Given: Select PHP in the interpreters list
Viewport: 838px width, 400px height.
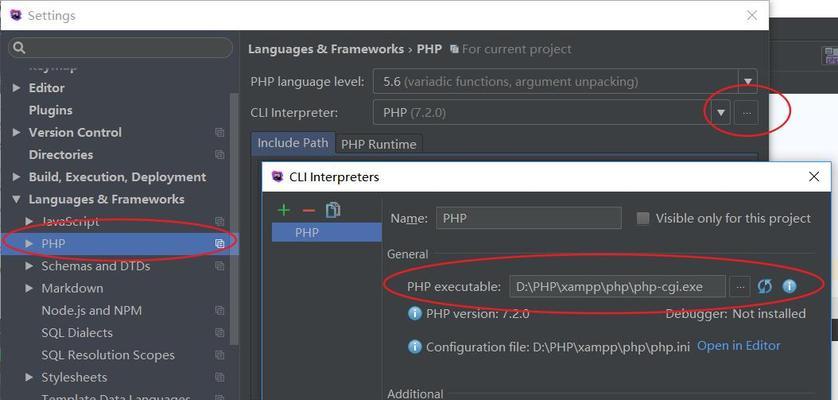Looking at the screenshot, I should point(327,233).
